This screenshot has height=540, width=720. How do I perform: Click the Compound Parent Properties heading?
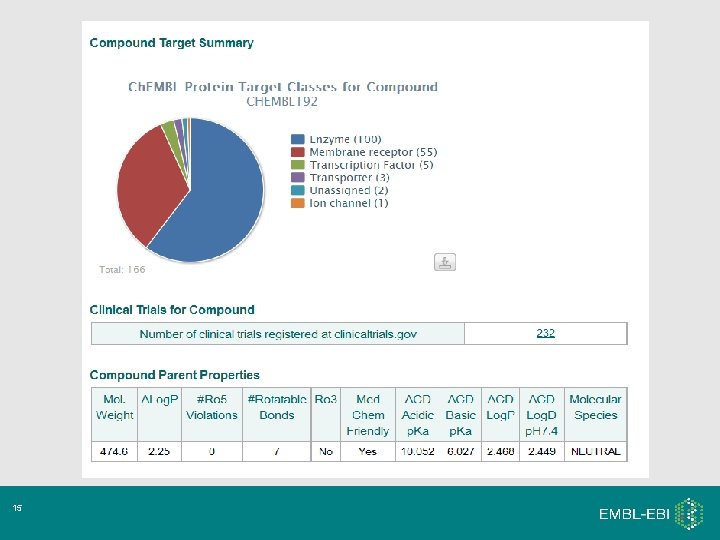[174, 375]
